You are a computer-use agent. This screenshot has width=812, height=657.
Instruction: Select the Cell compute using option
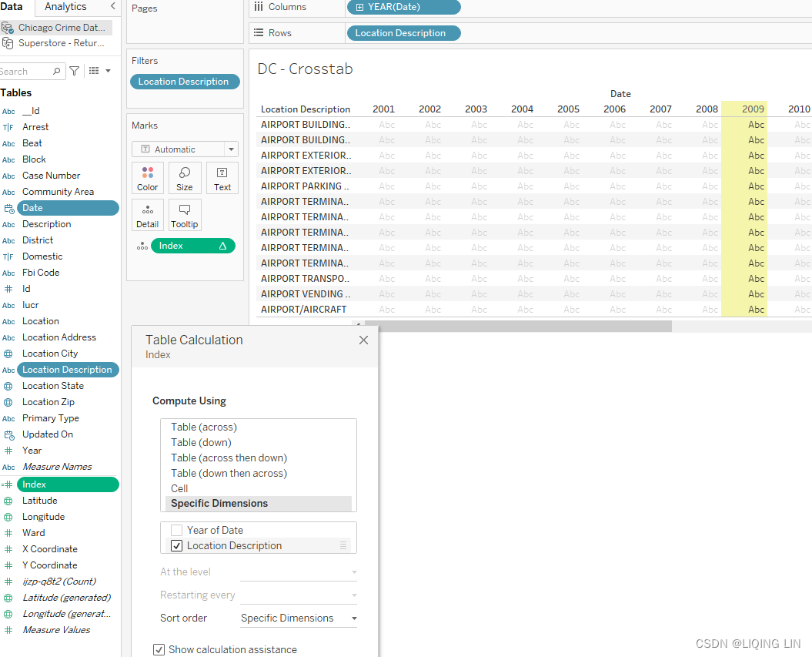coord(179,488)
